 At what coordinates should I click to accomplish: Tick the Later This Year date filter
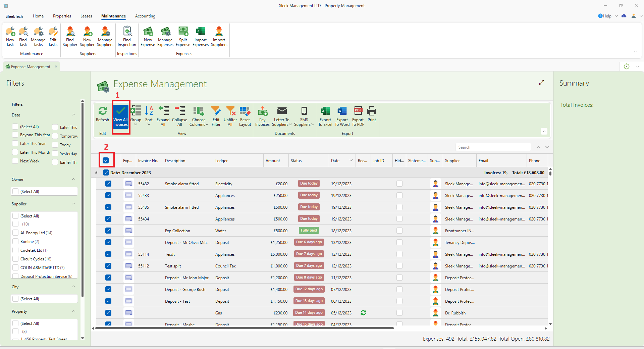point(15,144)
